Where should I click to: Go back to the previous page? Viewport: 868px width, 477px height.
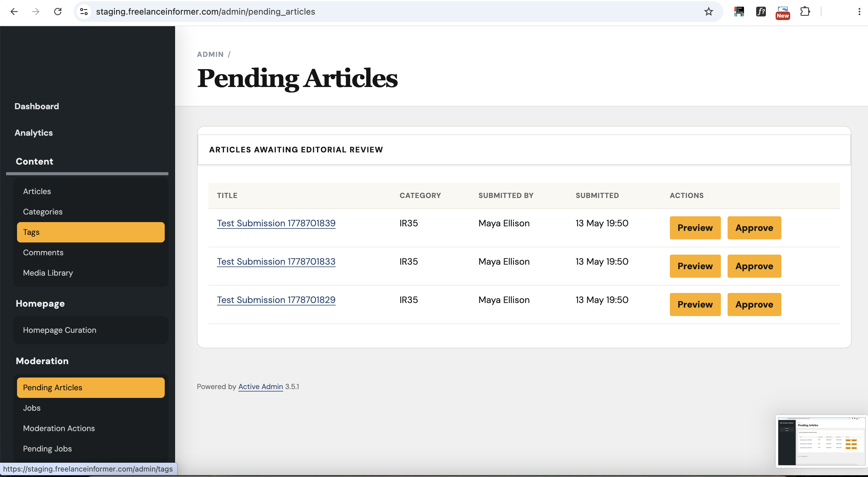(x=14, y=12)
